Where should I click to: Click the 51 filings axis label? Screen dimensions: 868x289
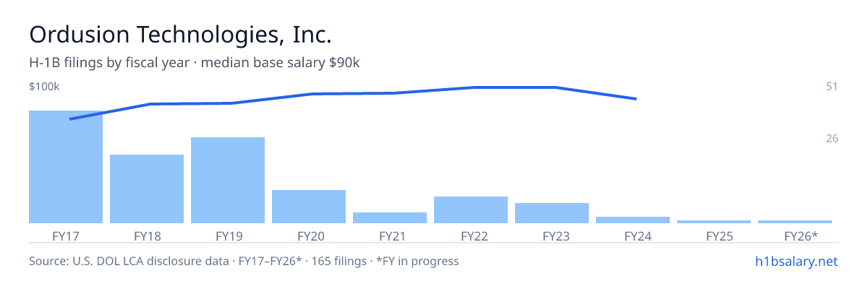(832, 87)
